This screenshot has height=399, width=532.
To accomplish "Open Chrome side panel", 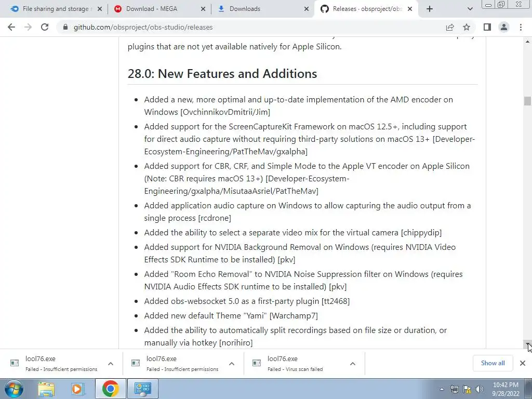I will 487,27.
